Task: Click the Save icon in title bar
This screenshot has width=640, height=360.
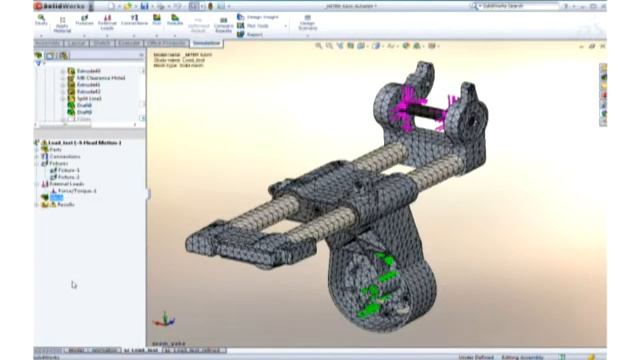Action: point(144,6)
